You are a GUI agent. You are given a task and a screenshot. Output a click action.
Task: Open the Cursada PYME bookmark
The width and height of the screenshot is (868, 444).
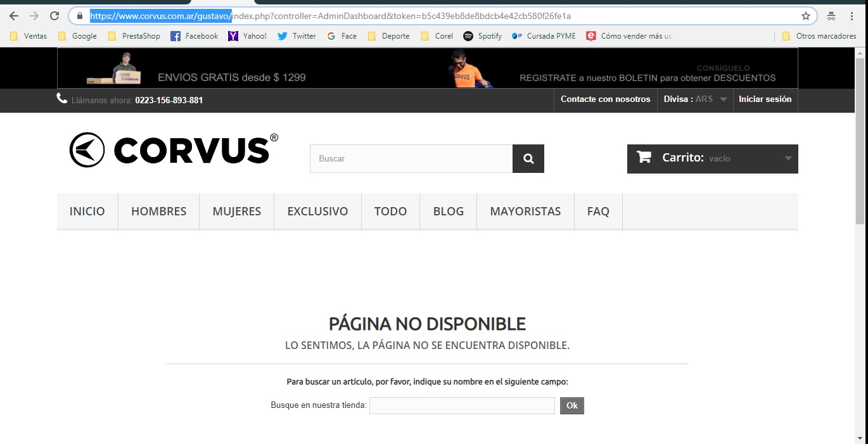pyautogui.click(x=544, y=36)
